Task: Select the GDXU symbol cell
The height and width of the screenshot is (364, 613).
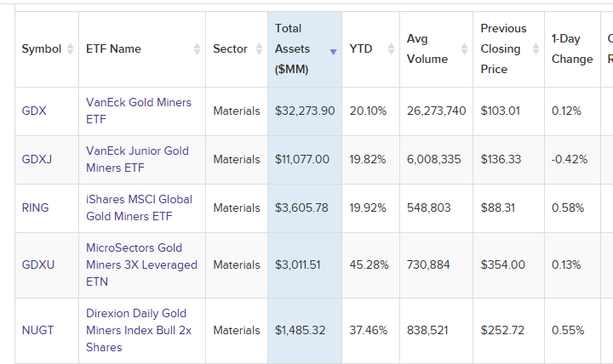Action: [38, 264]
